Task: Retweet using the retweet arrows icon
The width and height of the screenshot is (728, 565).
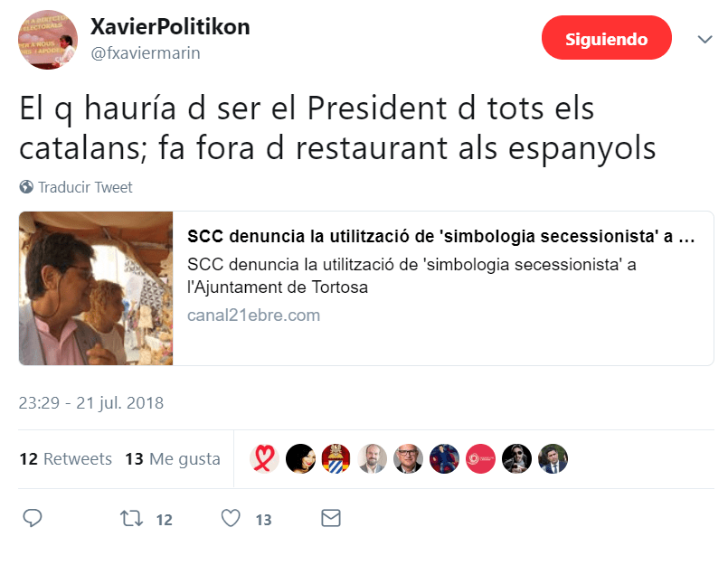Action: [131, 518]
